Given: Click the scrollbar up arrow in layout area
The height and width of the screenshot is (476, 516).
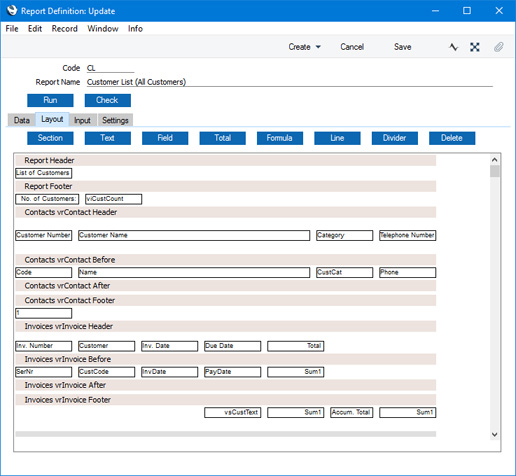Looking at the screenshot, I should point(495,160).
